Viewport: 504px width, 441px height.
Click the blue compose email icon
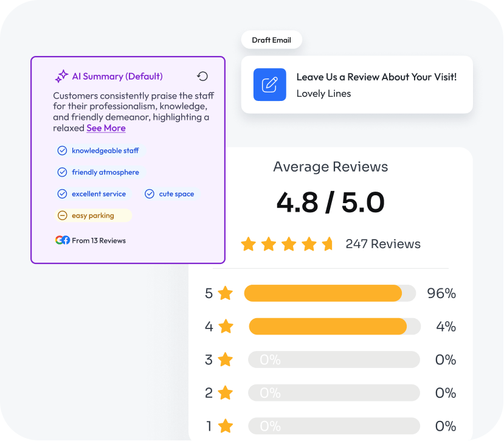pos(269,85)
